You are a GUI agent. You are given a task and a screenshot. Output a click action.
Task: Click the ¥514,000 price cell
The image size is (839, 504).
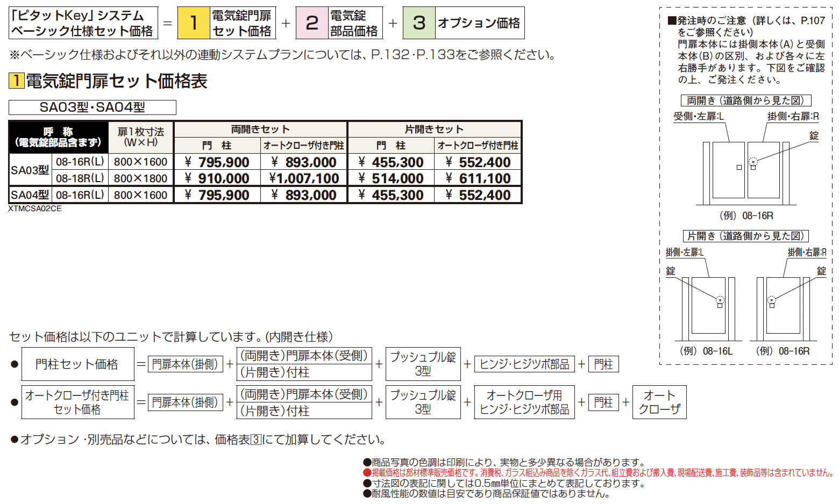click(391, 178)
